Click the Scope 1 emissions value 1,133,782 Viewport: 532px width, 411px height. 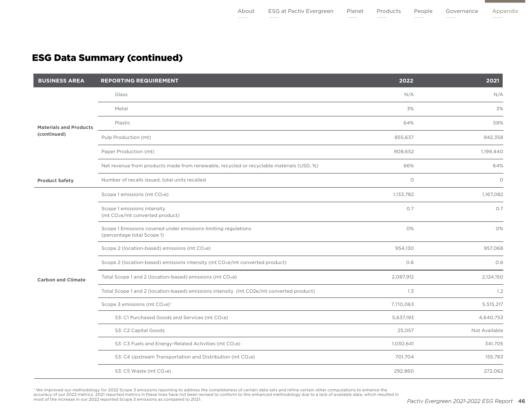[x=403, y=194]
